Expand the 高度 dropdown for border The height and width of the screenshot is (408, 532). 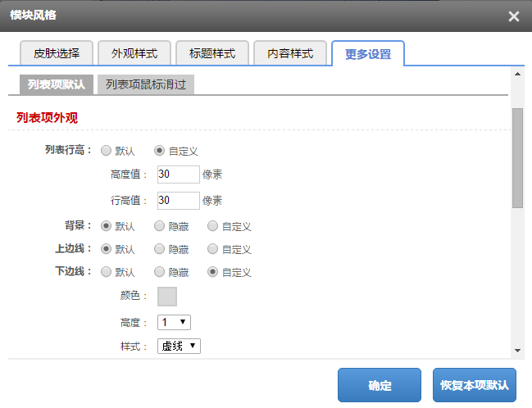pyautogui.click(x=174, y=323)
